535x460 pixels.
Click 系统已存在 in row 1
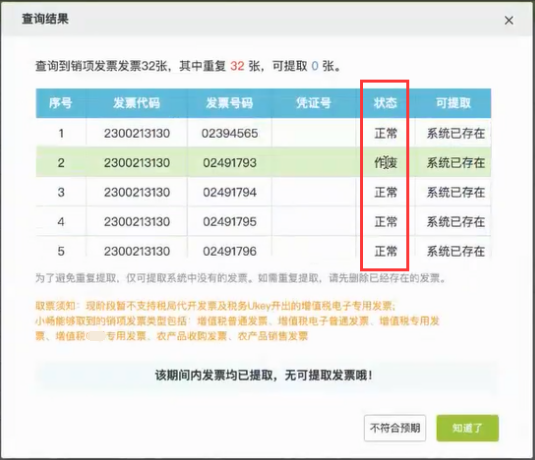click(456, 133)
